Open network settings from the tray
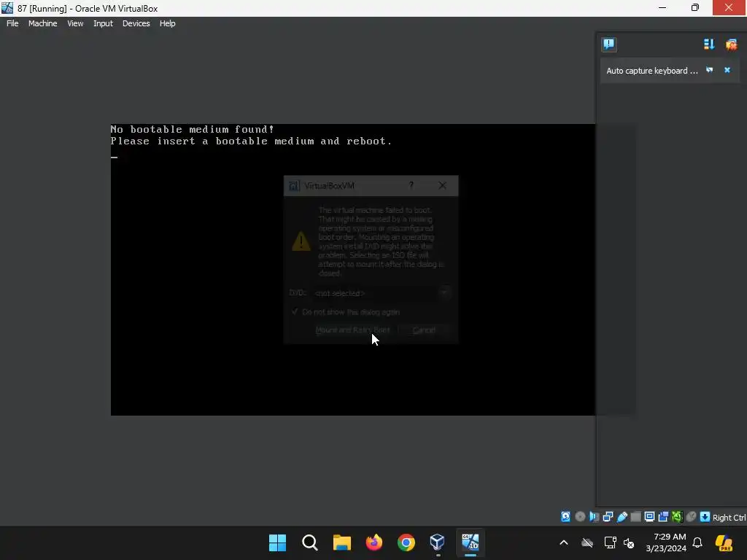747x560 pixels. pyautogui.click(x=610, y=542)
